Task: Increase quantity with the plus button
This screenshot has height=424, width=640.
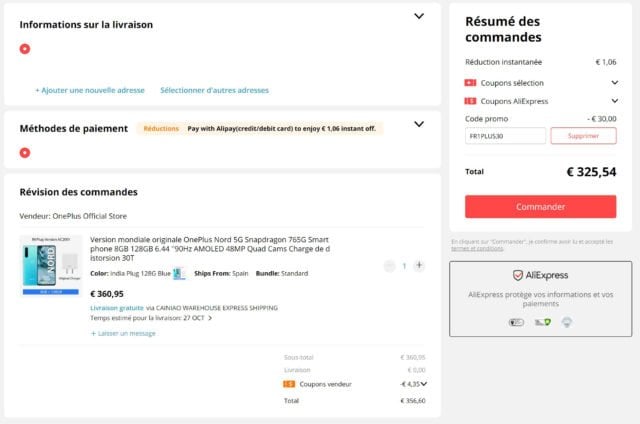Action: tap(419, 266)
